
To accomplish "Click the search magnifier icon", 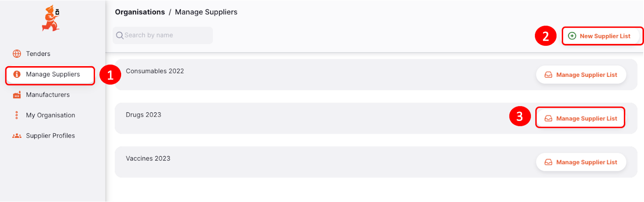I will pos(120,35).
